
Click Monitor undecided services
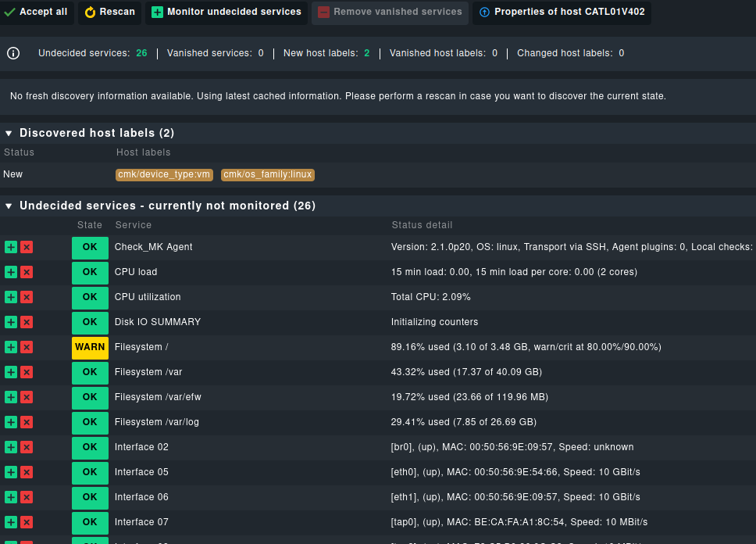coord(226,13)
